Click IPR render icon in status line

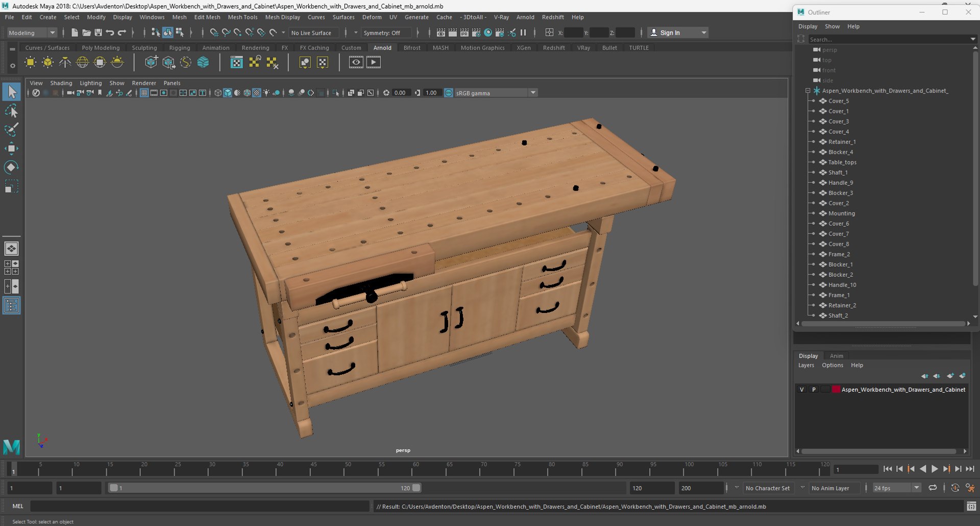pos(464,33)
